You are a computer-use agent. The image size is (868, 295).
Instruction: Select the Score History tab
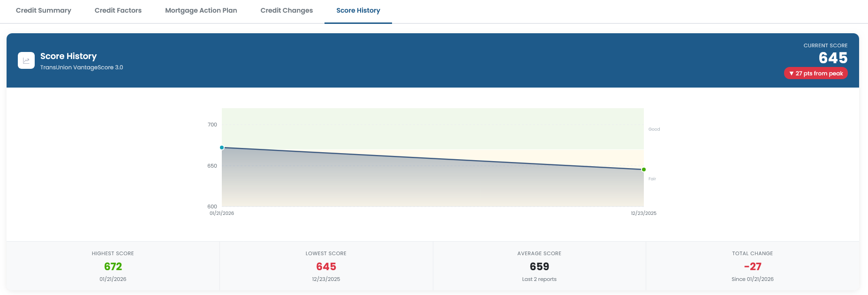coord(358,10)
